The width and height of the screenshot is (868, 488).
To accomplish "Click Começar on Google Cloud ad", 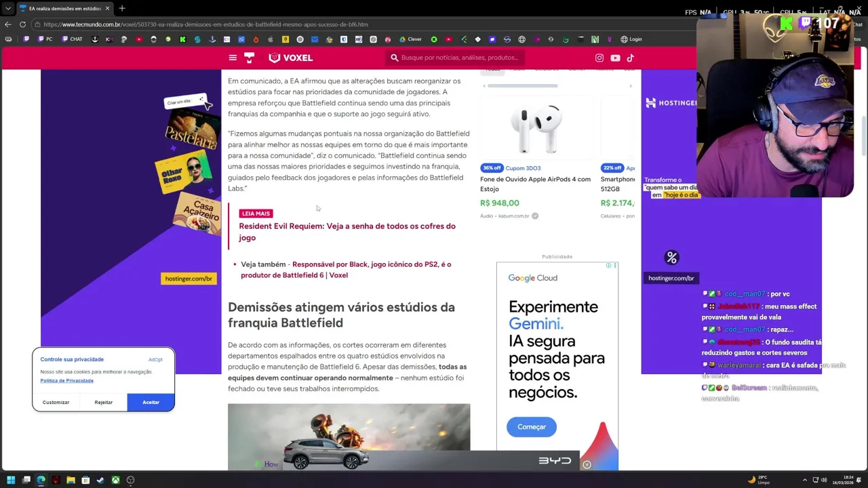I will [532, 427].
